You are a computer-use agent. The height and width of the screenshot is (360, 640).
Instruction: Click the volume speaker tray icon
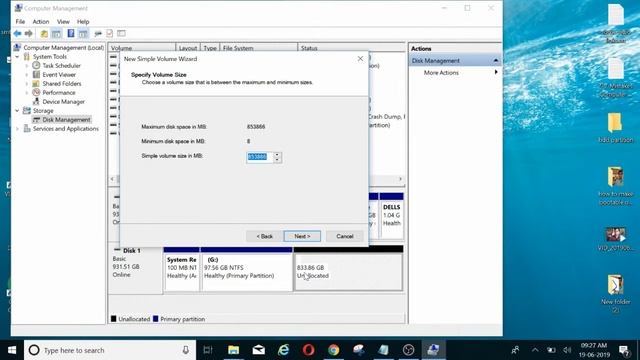point(567,350)
